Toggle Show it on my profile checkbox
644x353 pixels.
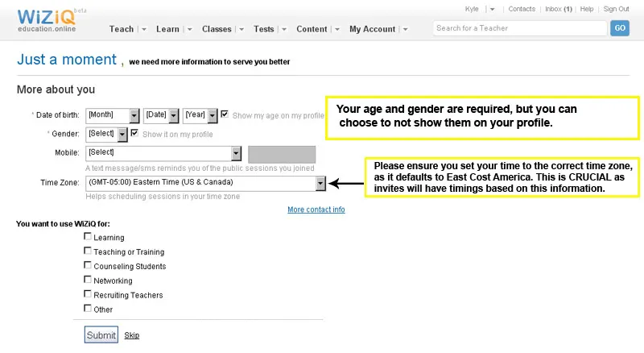pos(134,134)
